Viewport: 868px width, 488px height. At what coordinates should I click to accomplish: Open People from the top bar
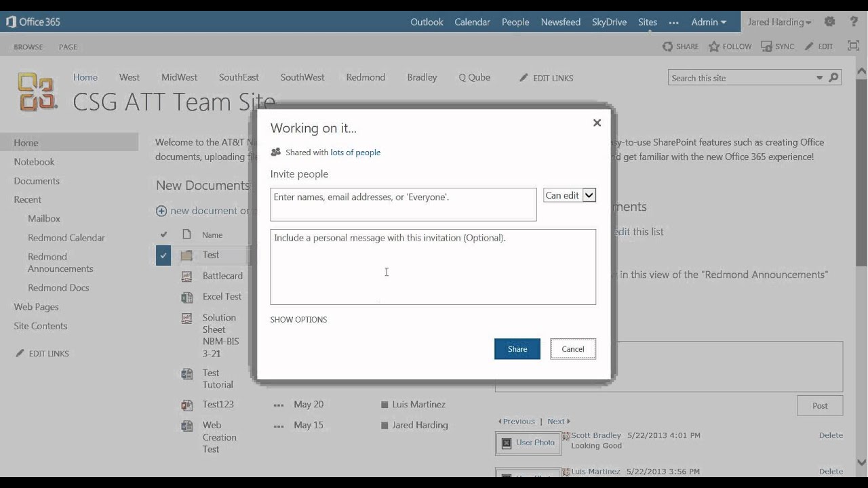pos(515,22)
